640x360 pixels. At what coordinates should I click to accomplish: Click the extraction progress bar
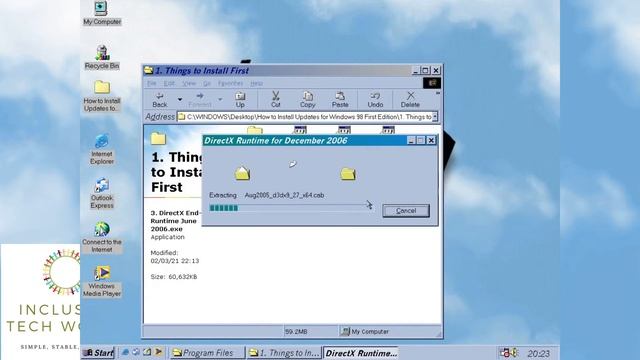[290, 208]
